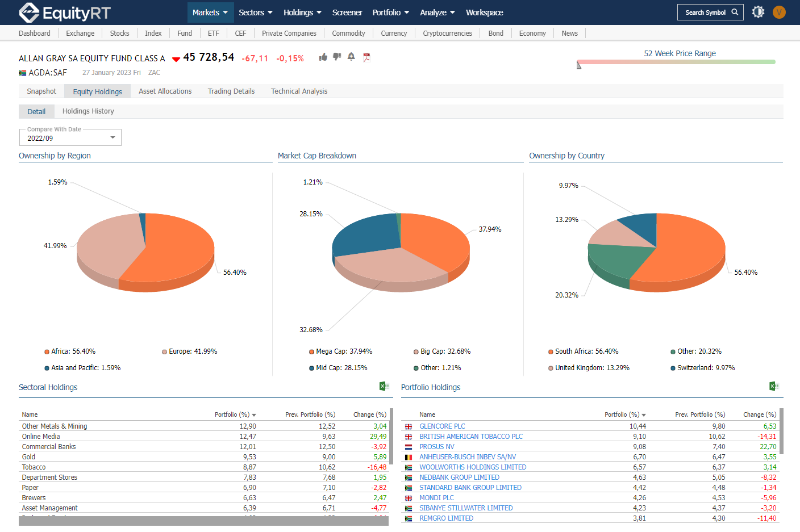Toggle South Africa legend item
Screen dimensions: 800x532
pos(583,351)
